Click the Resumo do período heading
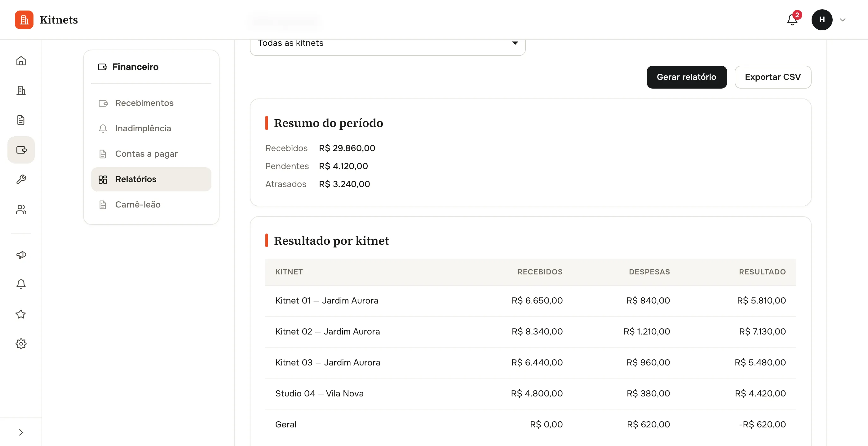 coord(328,123)
